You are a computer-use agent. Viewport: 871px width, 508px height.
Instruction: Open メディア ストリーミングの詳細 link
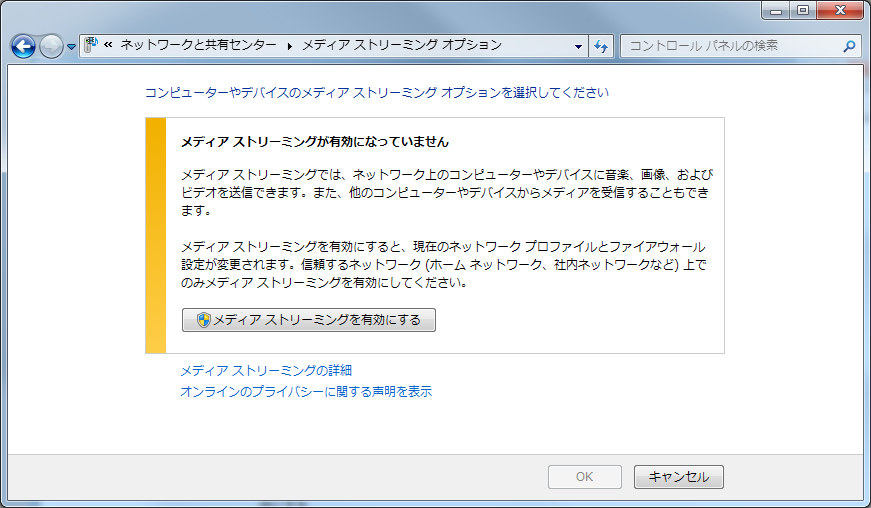click(x=266, y=370)
